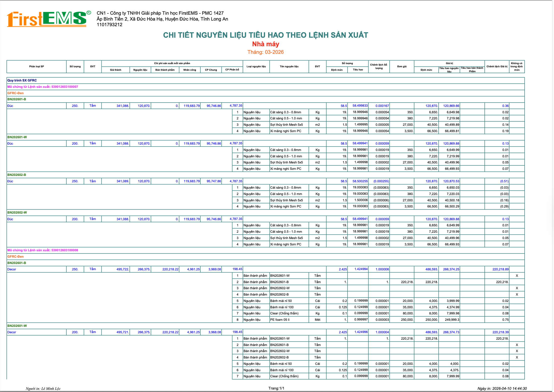Click the overhead cost 95,747.86

pos(214,181)
